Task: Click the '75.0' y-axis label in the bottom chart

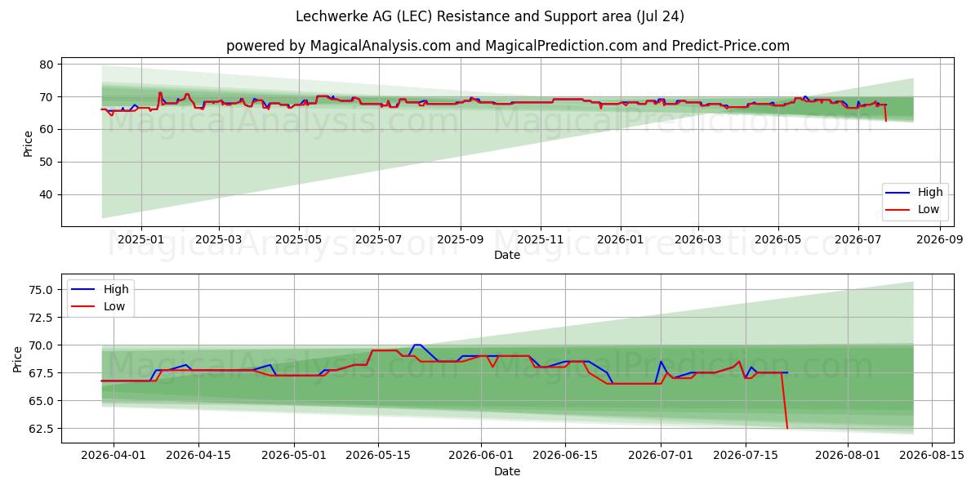Action: pos(42,290)
